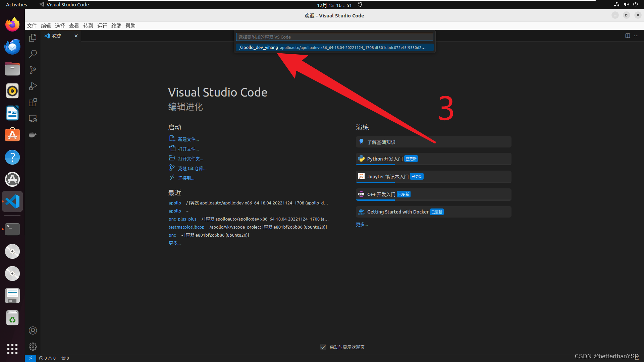This screenshot has width=644, height=362.
Task: Open the Search view icon
Action: click(33, 54)
